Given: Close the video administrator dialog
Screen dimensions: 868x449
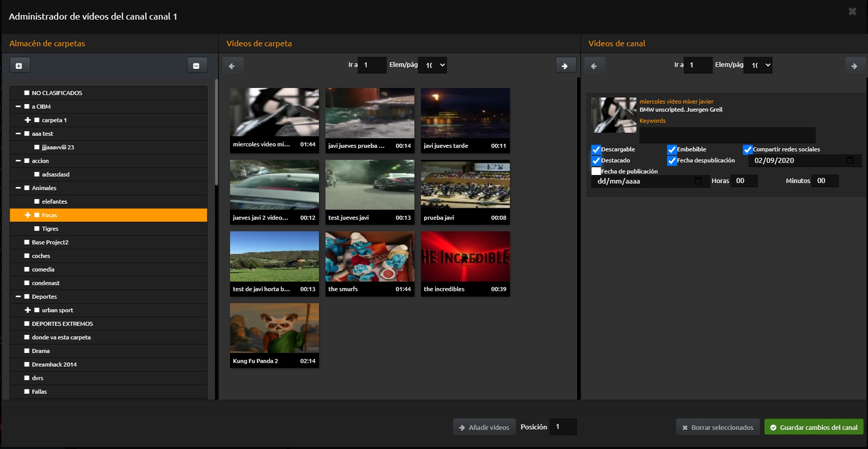Looking at the screenshot, I should (x=852, y=11).
